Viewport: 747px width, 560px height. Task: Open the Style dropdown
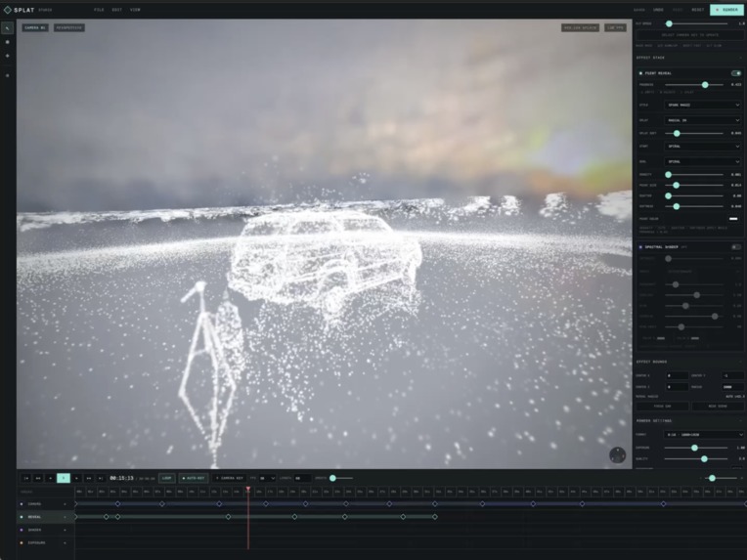pos(703,105)
